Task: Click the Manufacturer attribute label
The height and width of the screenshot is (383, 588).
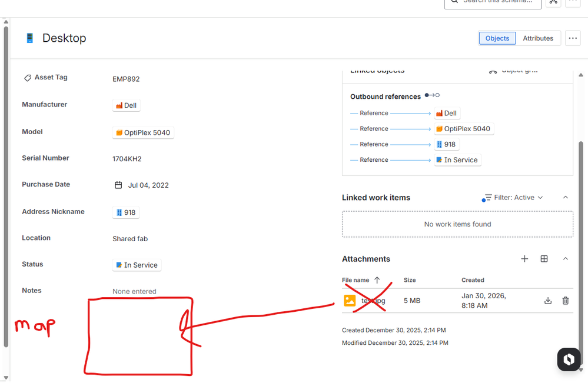Action: (x=44, y=105)
